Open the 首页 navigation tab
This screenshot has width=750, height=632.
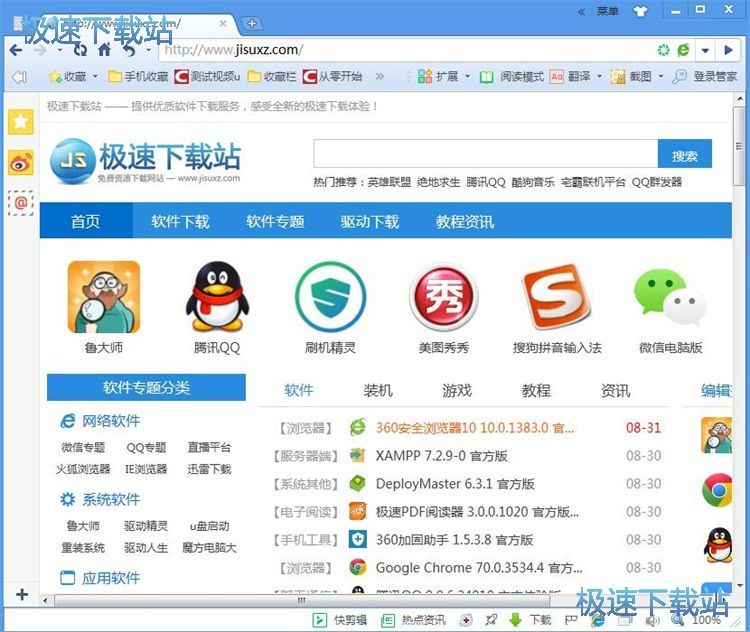[86, 221]
